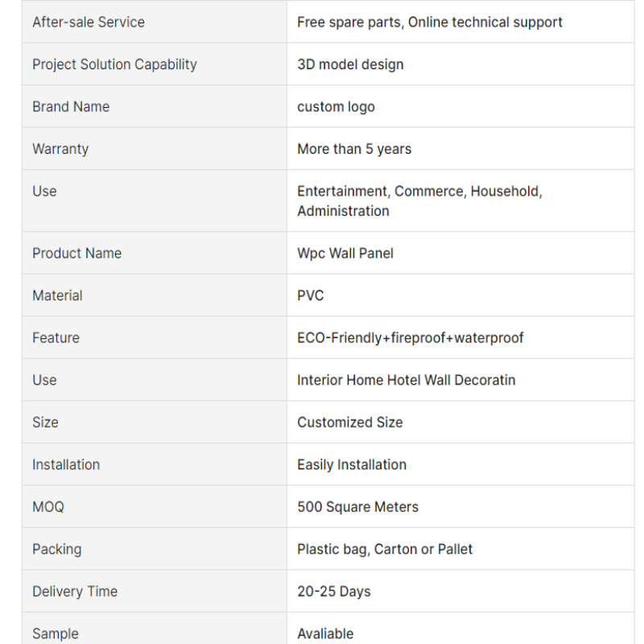Select the custom logo value
This screenshot has width=644, height=644.
click(x=336, y=107)
